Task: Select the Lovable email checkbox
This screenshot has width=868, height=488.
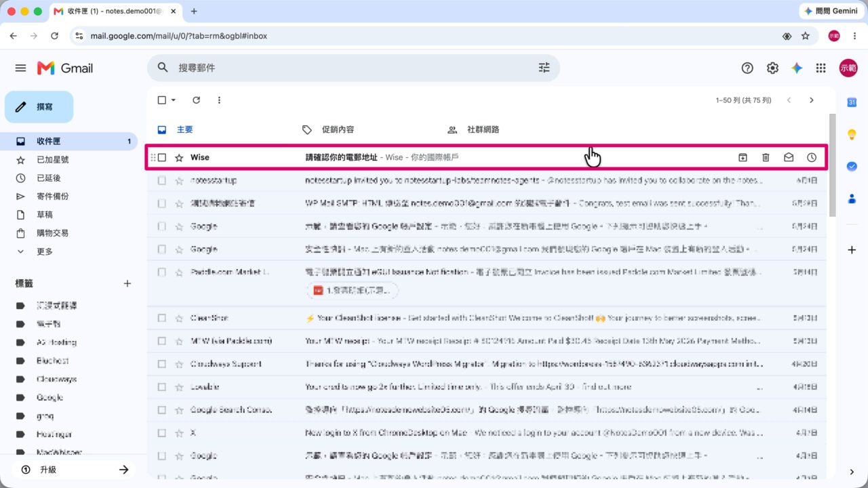Action: click(161, 387)
